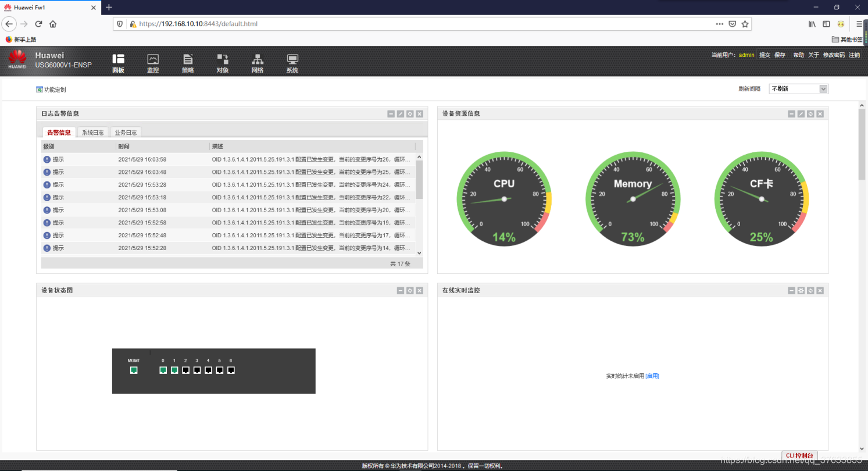
Task: Open a new browser tab
Action: coord(109,7)
